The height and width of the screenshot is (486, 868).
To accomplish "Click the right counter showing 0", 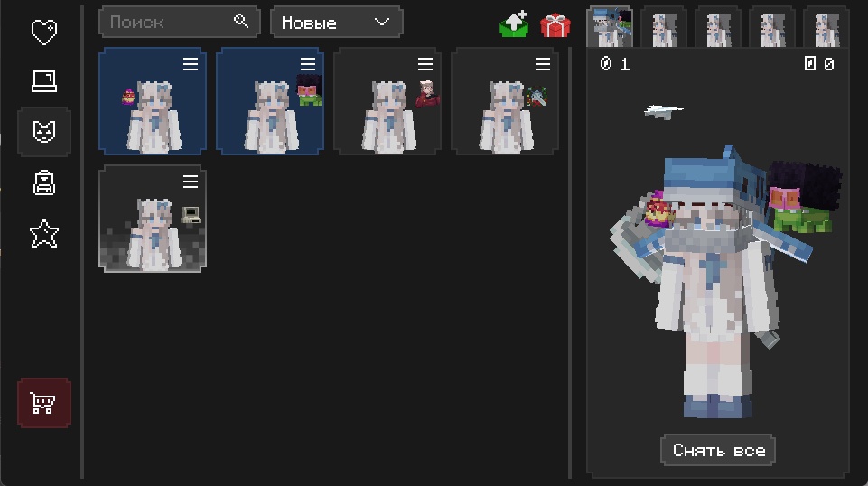I will pyautogui.click(x=819, y=64).
